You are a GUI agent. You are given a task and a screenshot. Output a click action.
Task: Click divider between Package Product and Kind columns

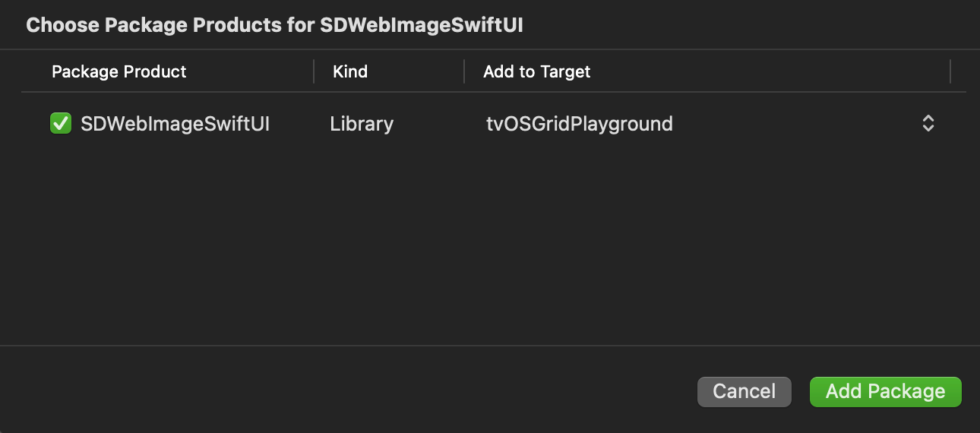point(314,71)
